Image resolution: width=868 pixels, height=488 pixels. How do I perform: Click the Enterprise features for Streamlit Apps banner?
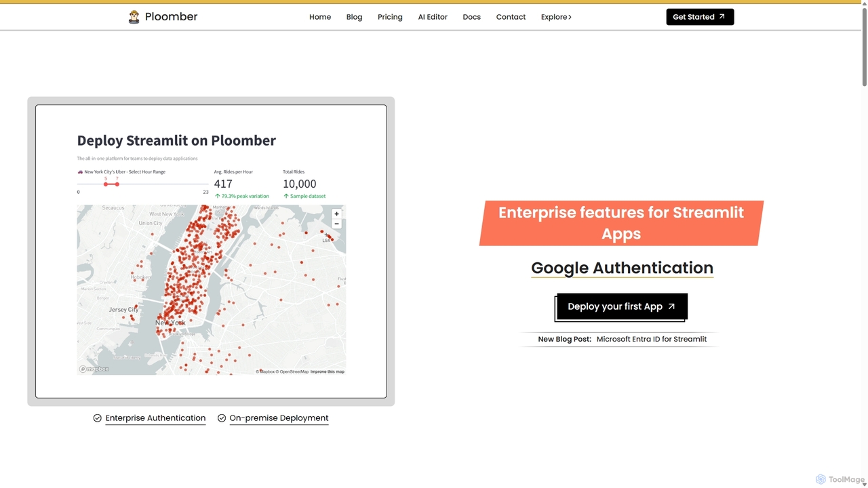pyautogui.click(x=621, y=223)
